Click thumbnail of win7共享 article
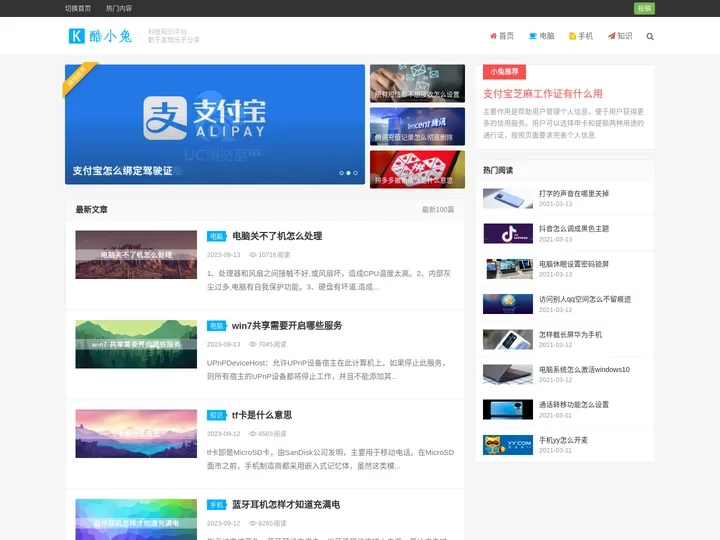This screenshot has width=720, height=540. click(x=136, y=344)
